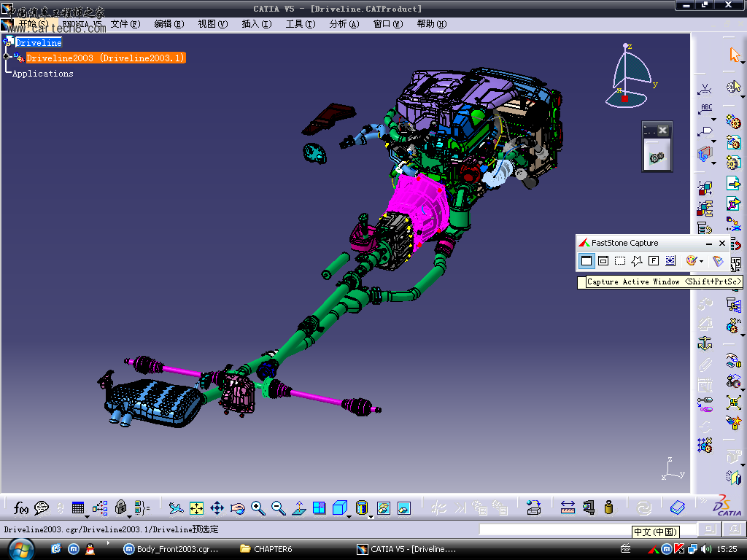Click the New Component gear icon

pos(733,121)
